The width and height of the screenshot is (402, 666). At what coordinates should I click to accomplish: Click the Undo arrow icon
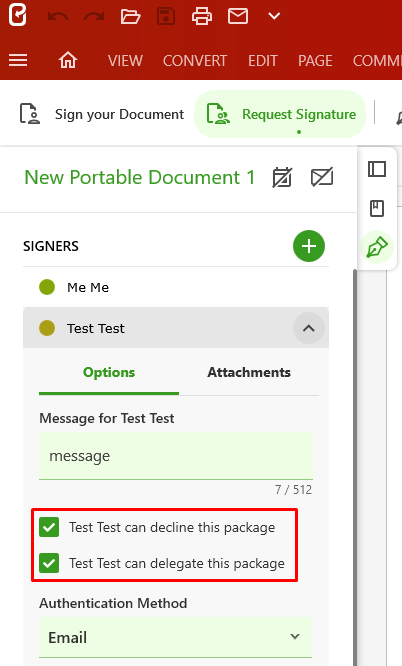[x=58, y=17]
